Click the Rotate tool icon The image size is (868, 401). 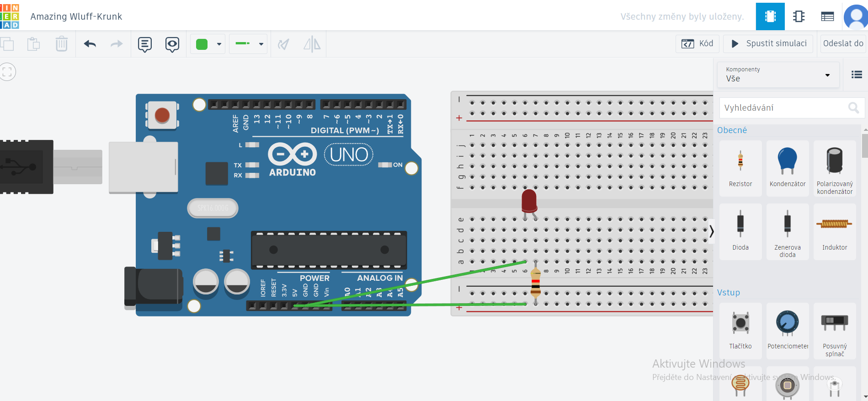tap(283, 44)
